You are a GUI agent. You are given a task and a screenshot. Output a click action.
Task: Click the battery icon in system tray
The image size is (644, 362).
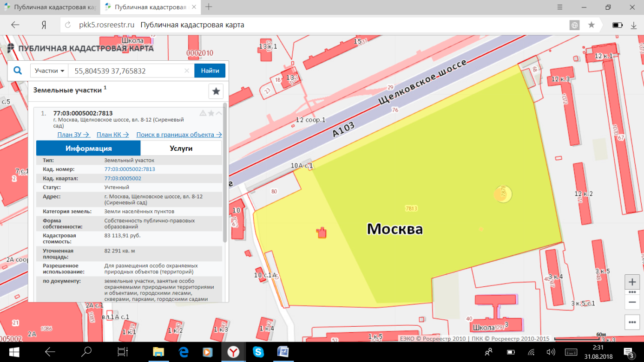511,352
